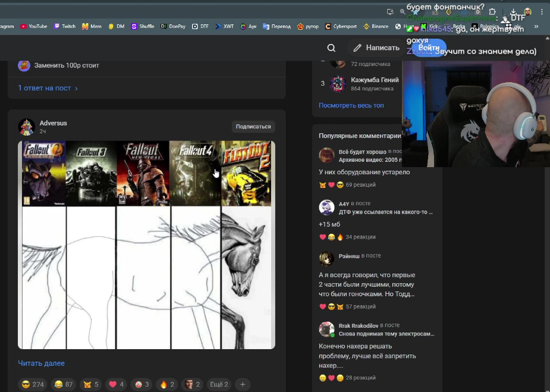Viewport: 550px width, 392px height.
Task: Open the Рэйняш commenter profile
Action: click(x=349, y=256)
